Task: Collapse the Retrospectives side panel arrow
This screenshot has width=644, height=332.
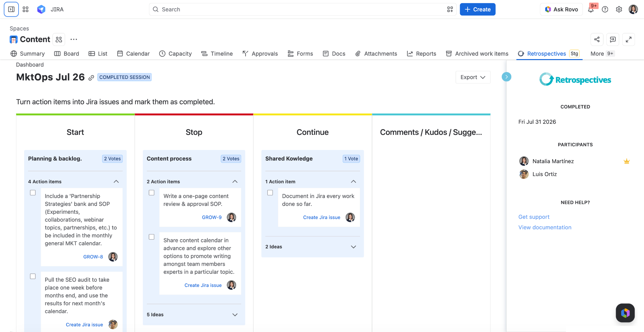Action: (507, 77)
